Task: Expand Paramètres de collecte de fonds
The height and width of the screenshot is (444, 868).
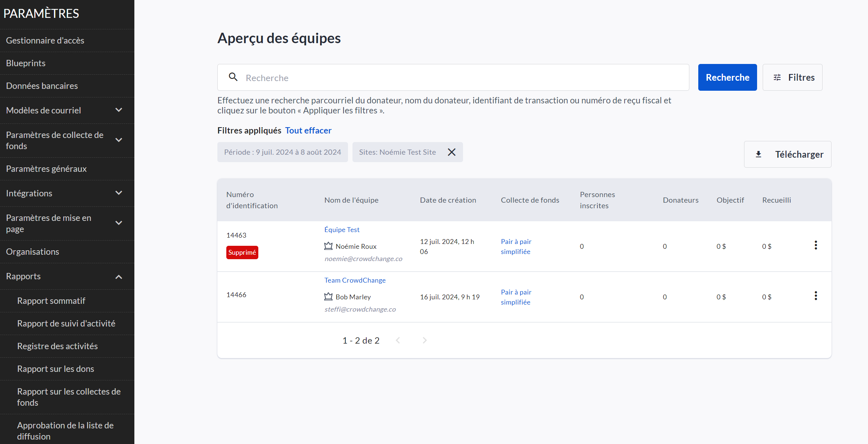Action: (x=119, y=140)
